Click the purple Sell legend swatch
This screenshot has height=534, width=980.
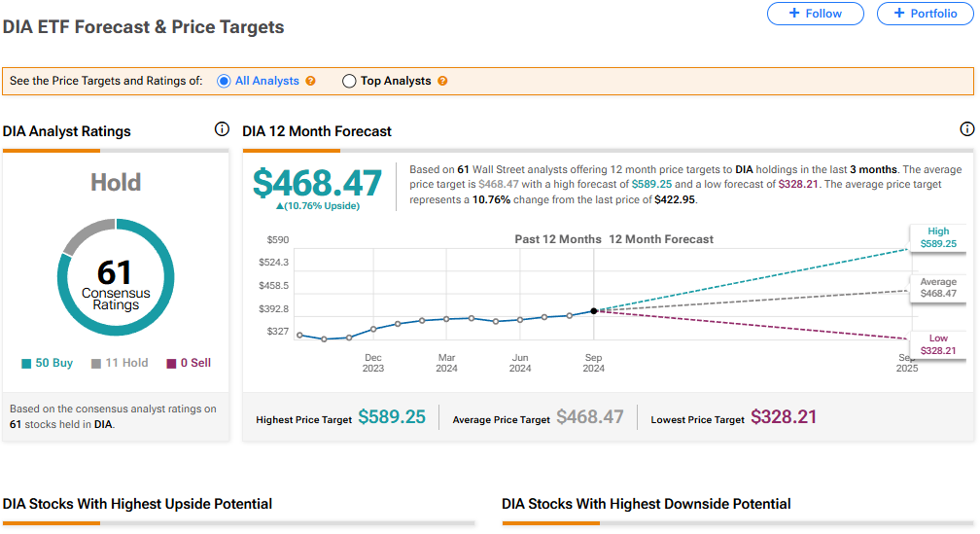(171, 364)
